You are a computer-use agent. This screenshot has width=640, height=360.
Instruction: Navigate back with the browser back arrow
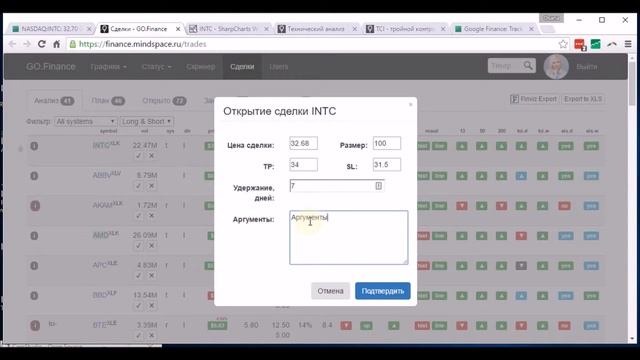12,44
